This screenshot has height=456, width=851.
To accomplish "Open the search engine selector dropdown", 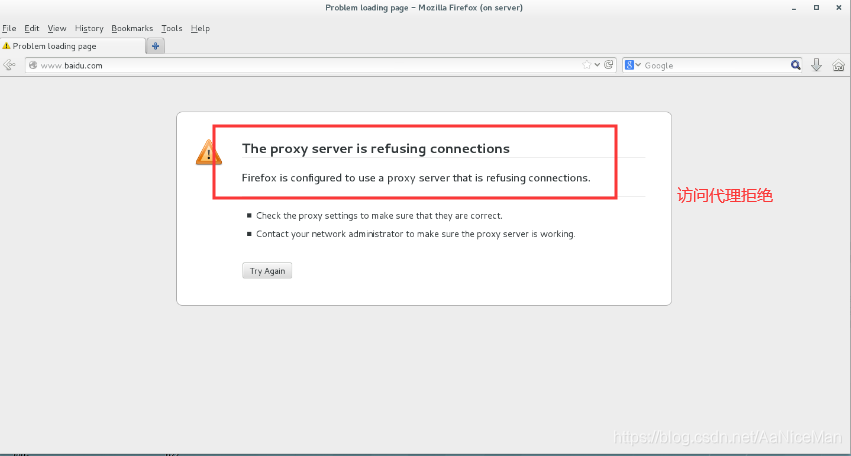I will tap(633, 65).
